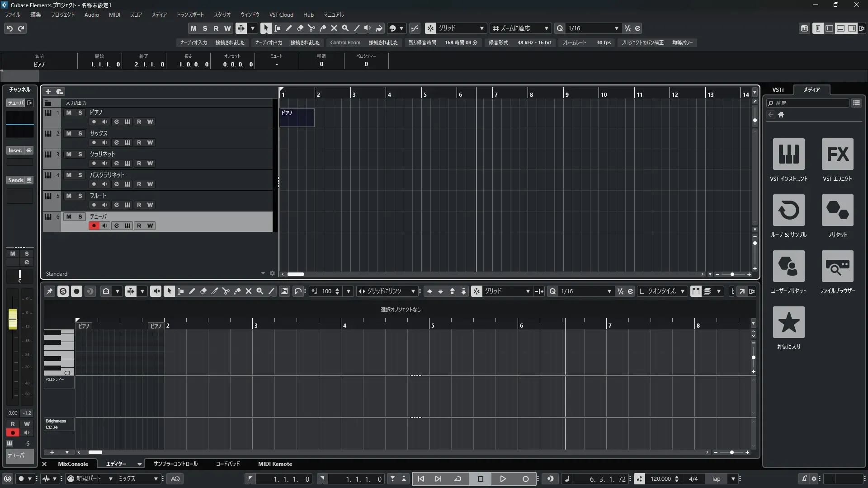This screenshot has width=868, height=488.
Task: Select the Draw pencil tool in top toolbar
Action: (x=288, y=28)
